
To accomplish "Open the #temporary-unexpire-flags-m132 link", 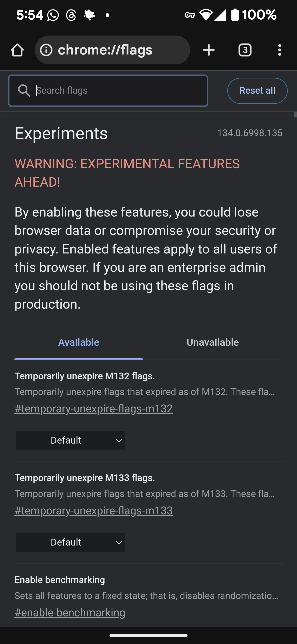I will (94, 409).
